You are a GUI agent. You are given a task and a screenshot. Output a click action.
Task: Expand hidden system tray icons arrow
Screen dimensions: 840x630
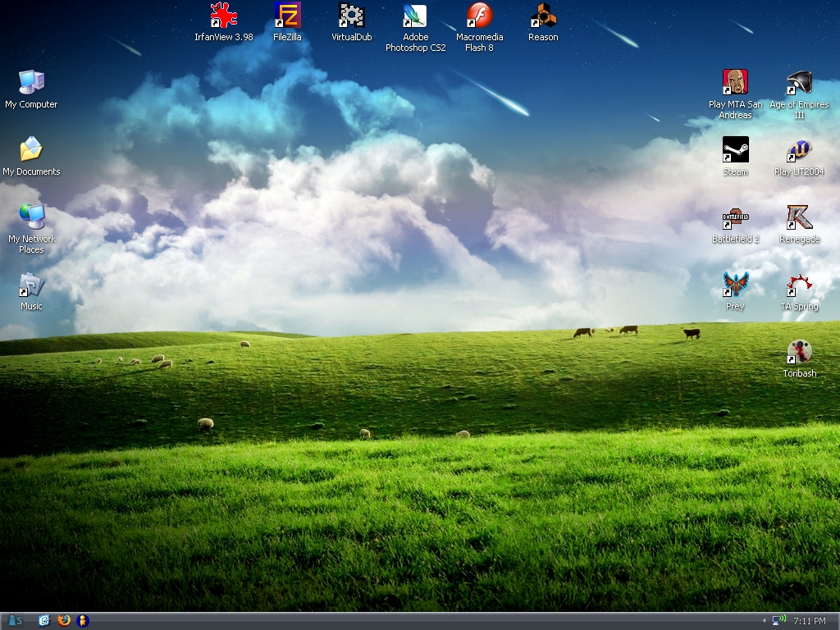pos(764,621)
